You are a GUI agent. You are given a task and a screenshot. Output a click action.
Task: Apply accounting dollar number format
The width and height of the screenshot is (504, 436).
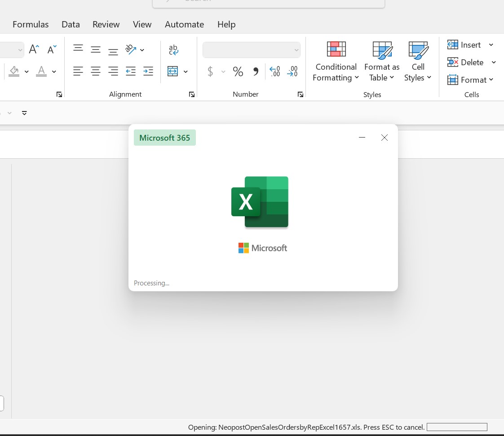(210, 71)
